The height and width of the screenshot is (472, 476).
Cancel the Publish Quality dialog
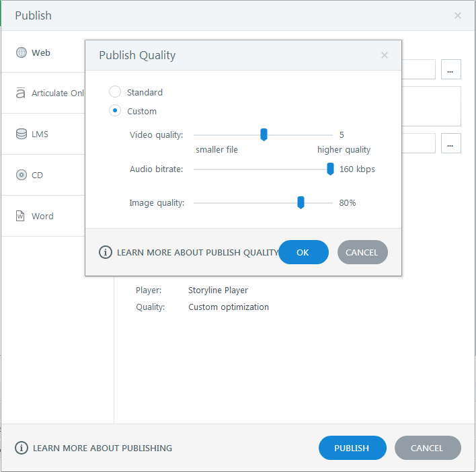click(362, 252)
